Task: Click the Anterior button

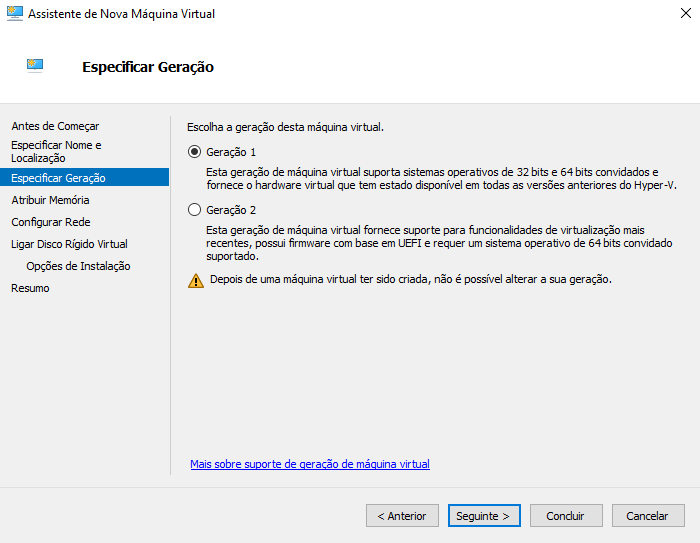Action: pos(402,516)
